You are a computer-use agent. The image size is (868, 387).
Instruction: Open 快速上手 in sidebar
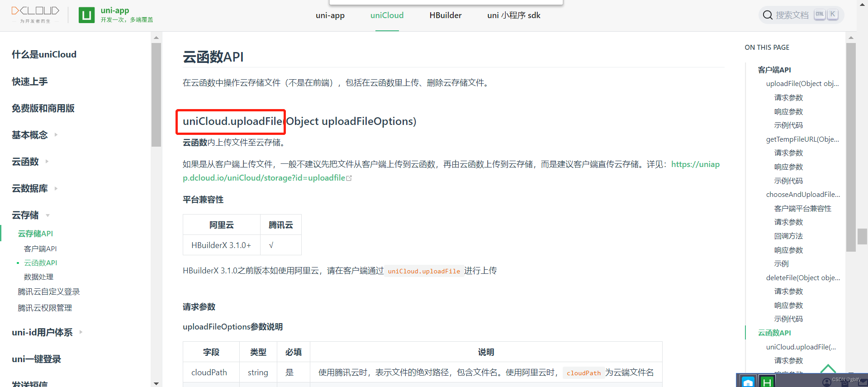point(29,81)
